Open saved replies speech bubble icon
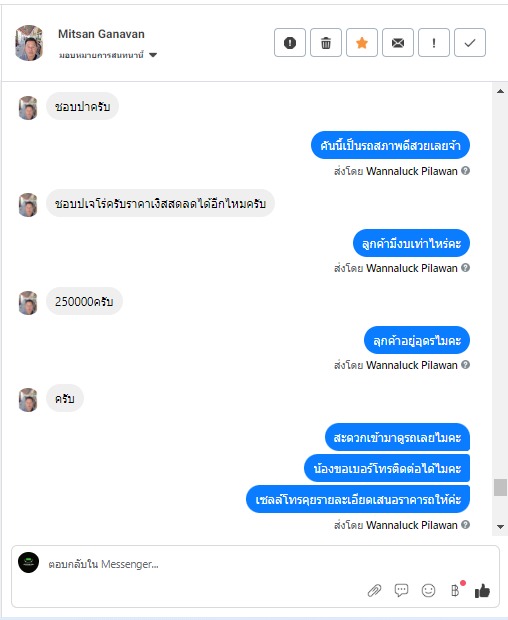 [401, 590]
